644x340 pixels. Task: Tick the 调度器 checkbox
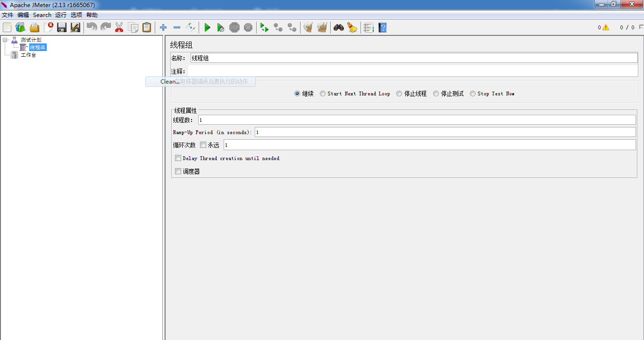point(178,171)
